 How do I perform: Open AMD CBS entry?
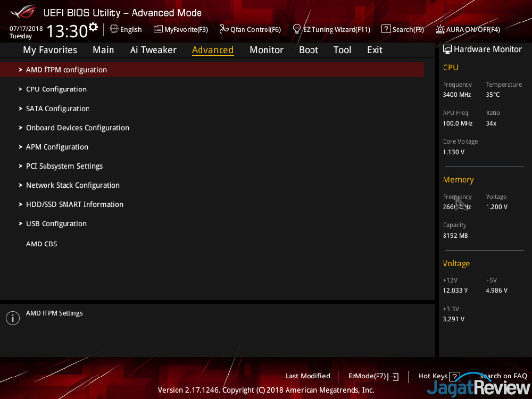pos(41,244)
